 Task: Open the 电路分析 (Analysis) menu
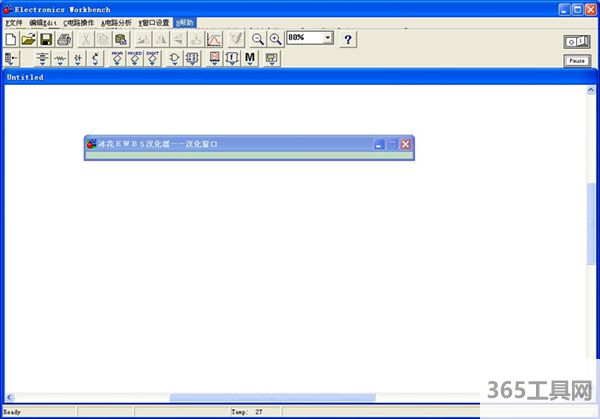(116, 22)
